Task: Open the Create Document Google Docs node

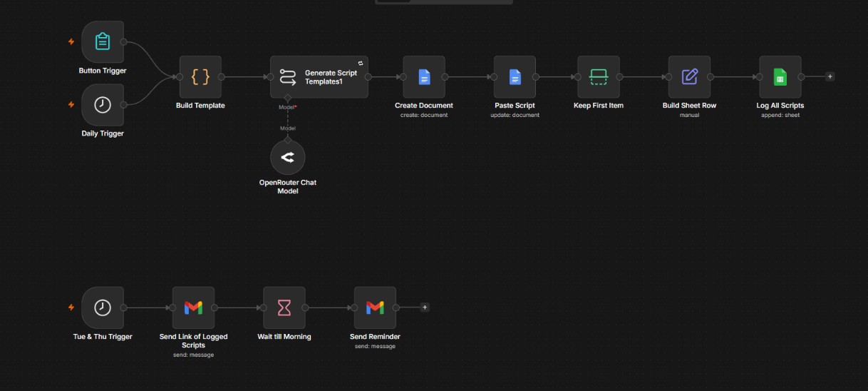Action: coord(424,76)
